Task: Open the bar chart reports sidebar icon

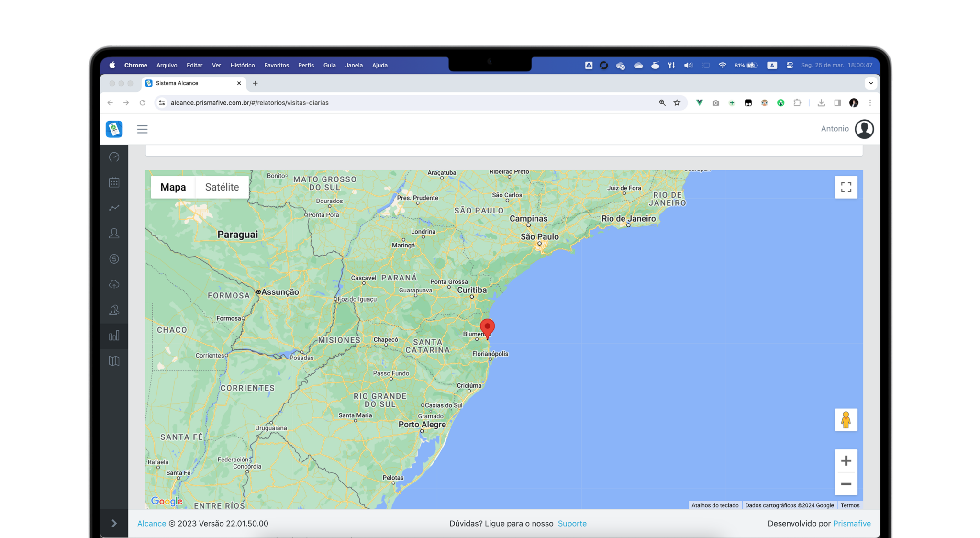Action: pos(114,336)
